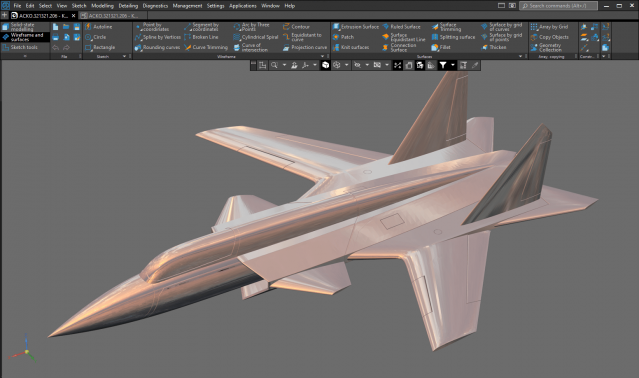Select the Projection curve tool
This screenshot has width=639, height=378.
click(305, 47)
